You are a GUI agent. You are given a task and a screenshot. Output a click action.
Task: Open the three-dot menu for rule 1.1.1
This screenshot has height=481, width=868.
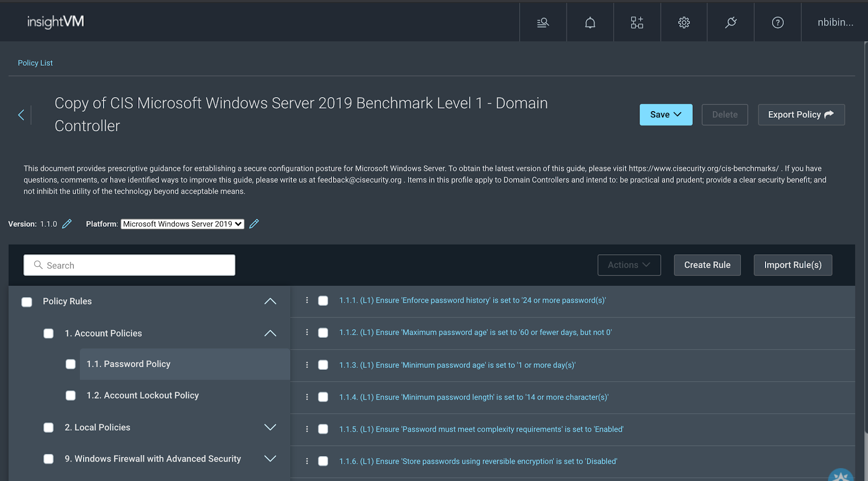pos(307,300)
